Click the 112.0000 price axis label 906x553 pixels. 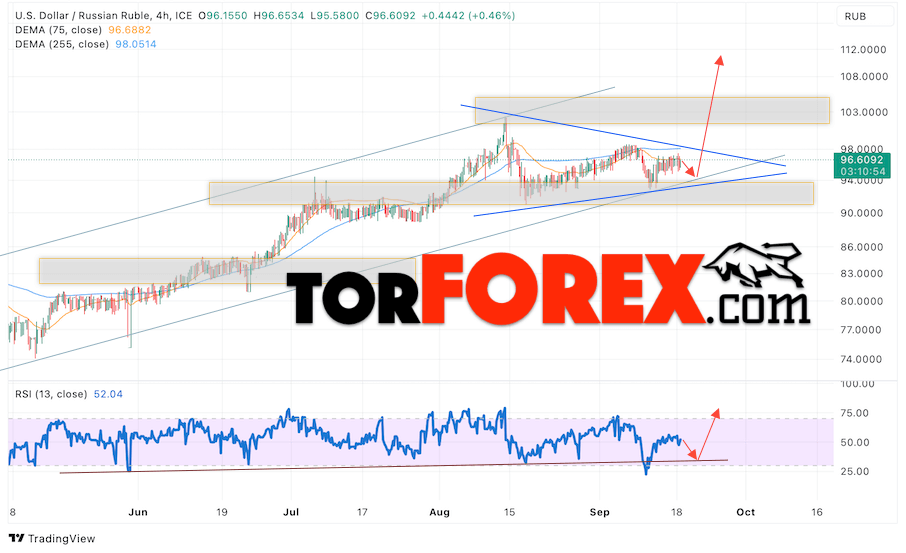click(x=863, y=50)
